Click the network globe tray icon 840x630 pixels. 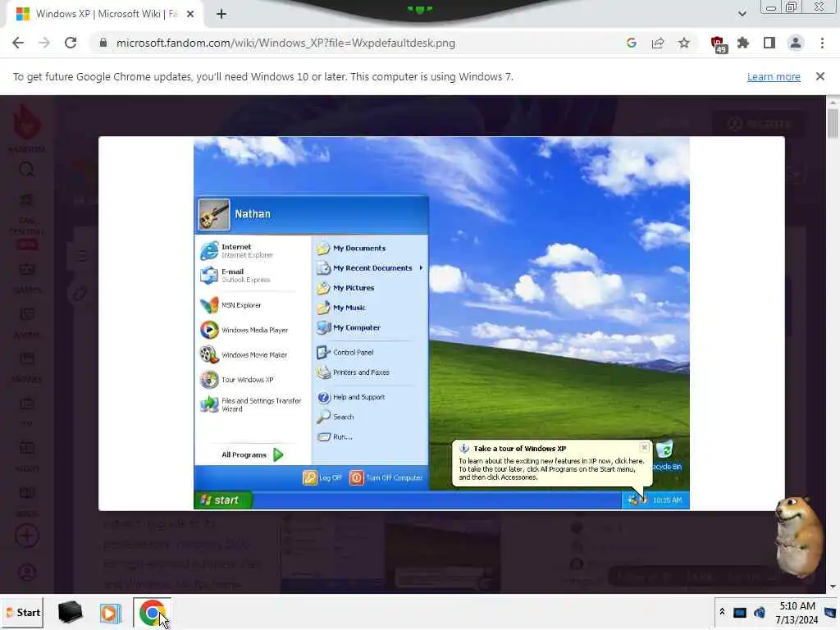[760, 612]
